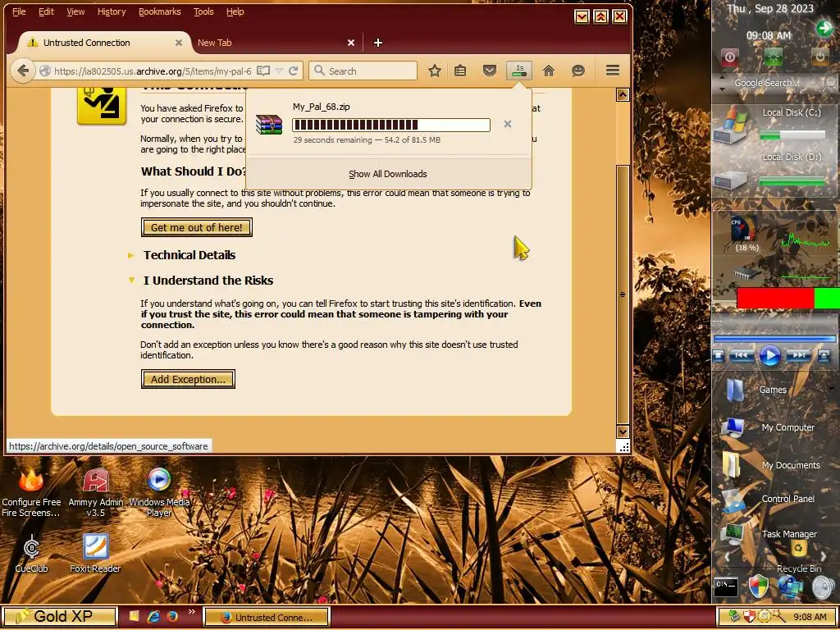Click the green arrow sidebar button
This screenshot has width=840, height=630.
pos(824,28)
